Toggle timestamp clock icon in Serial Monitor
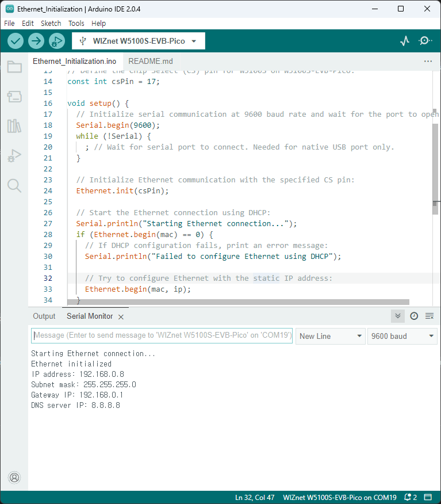The image size is (441, 504). pos(414,316)
